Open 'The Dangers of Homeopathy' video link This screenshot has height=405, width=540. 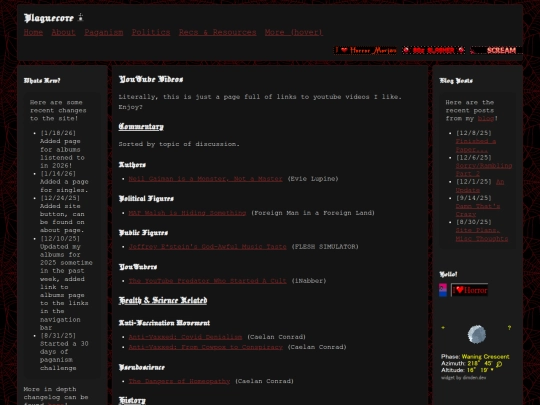(x=179, y=381)
